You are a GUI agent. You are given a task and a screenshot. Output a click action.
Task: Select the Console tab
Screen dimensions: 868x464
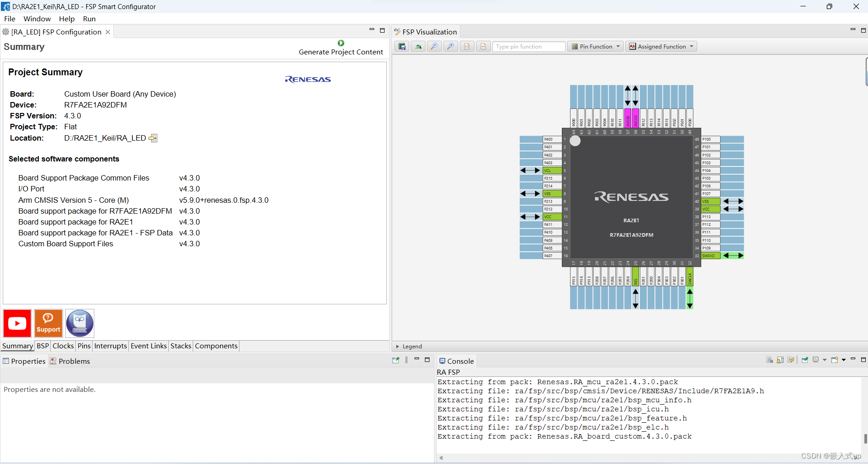[x=456, y=361]
